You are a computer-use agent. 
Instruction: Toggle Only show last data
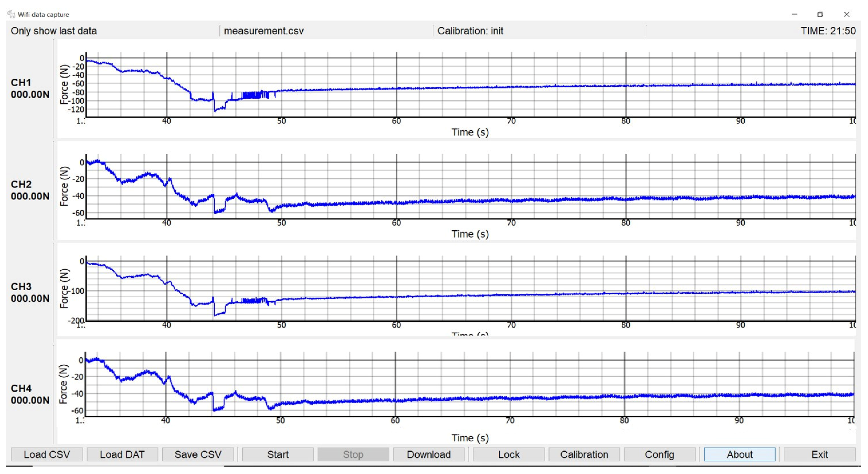(54, 31)
